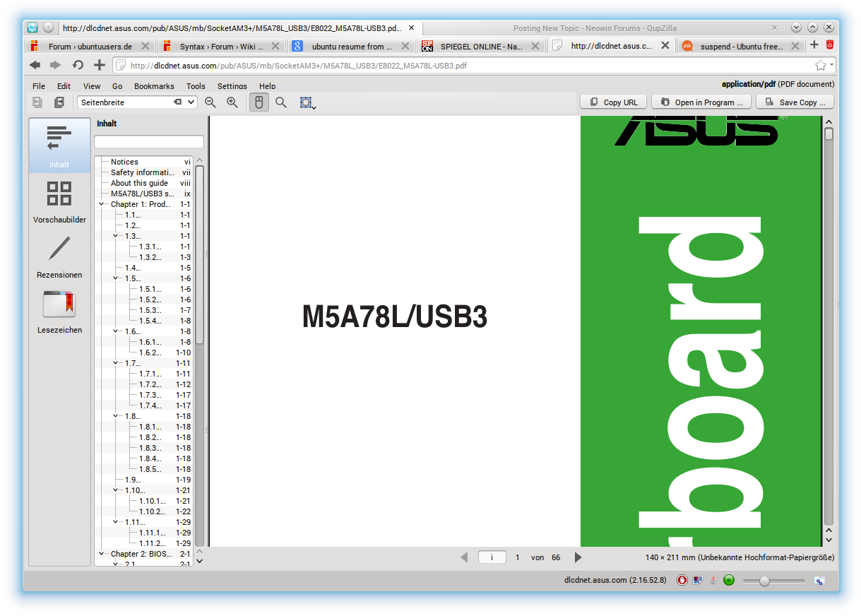Reload the page with the reload icon

(78, 66)
